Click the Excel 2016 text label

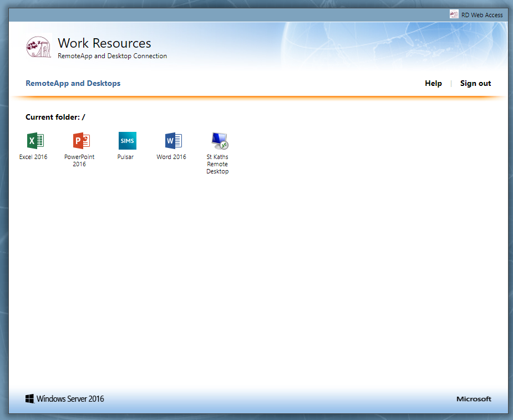click(x=33, y=157)
